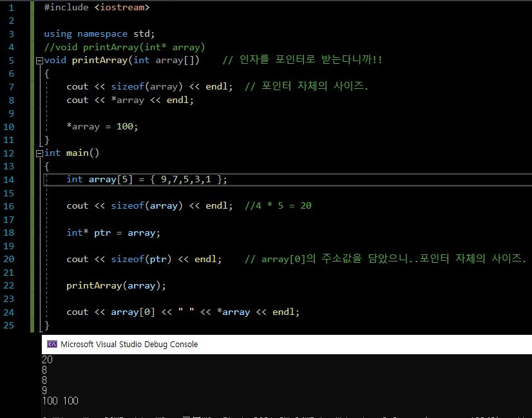Click 'int* ptr = array;' line
Viewport: 532px width, 418px height.
113,233
